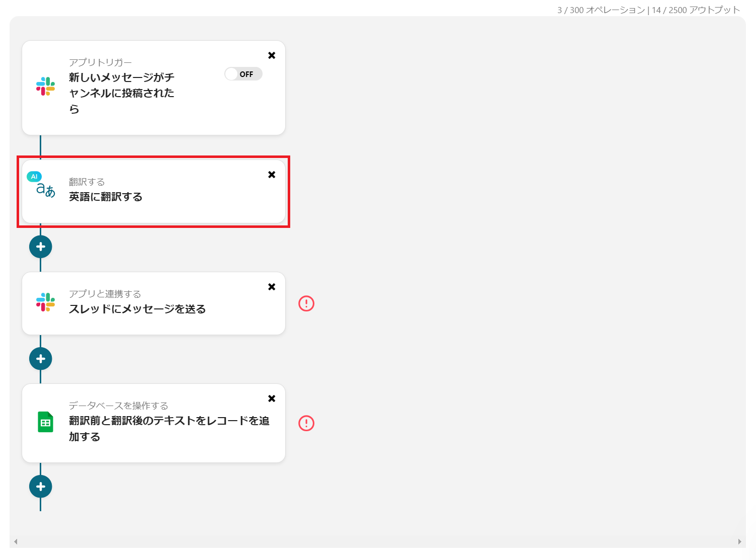The width and height of the screenshot is (756, 560).
Task: Click the horizontal scrollbar at the bottom
Action: tap(377, 541)
